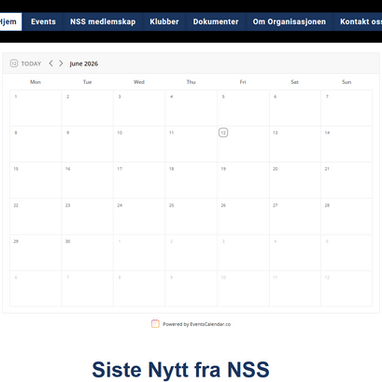The width and height of the screenshot is (382, 382).
Task: Select June 24 in the calendar
Action: [139, 217]
